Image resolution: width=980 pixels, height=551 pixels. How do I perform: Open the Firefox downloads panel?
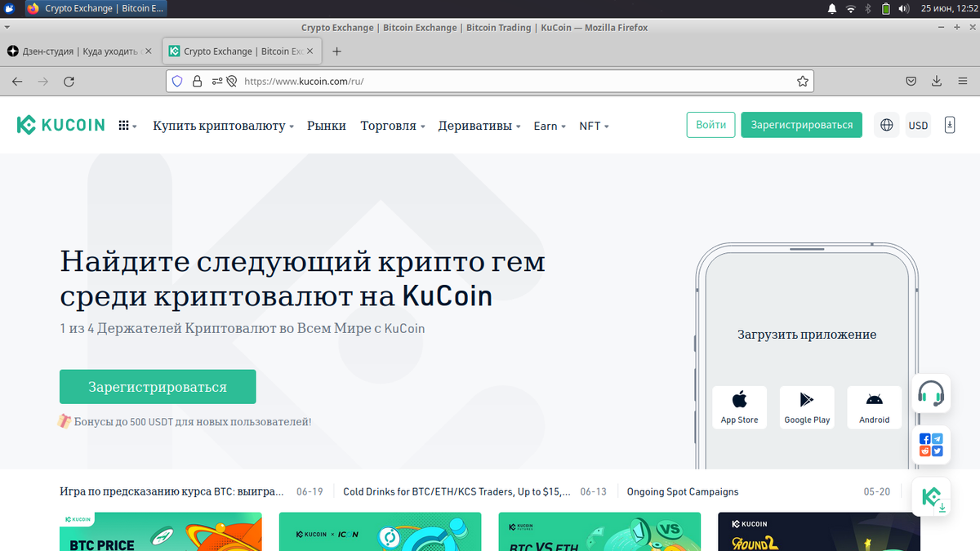937,82
